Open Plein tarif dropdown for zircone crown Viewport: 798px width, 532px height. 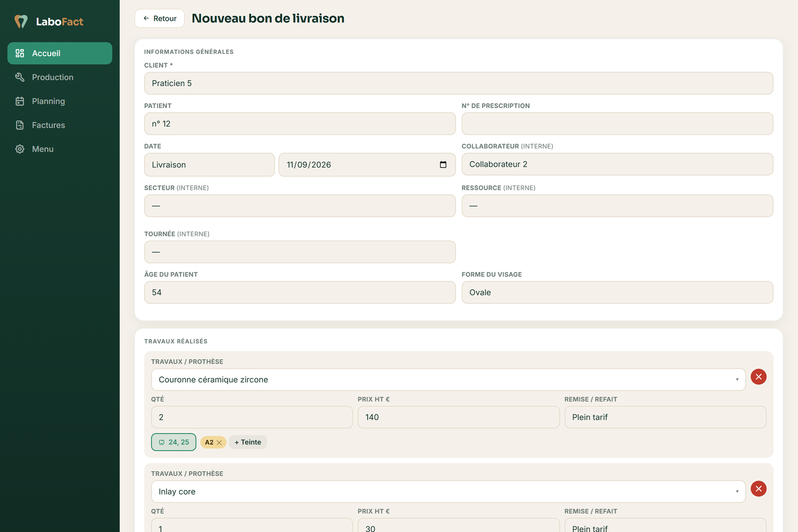point(666,417)
